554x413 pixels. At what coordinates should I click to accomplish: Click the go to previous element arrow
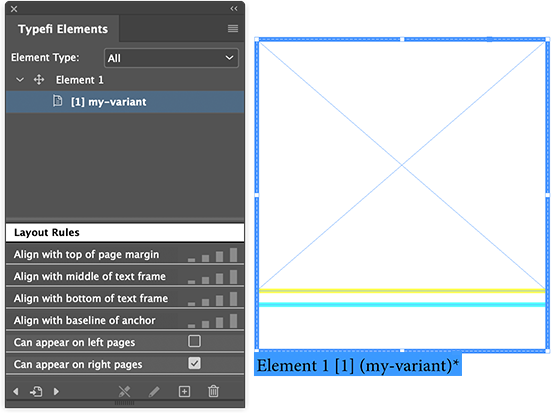click(16, 391)
